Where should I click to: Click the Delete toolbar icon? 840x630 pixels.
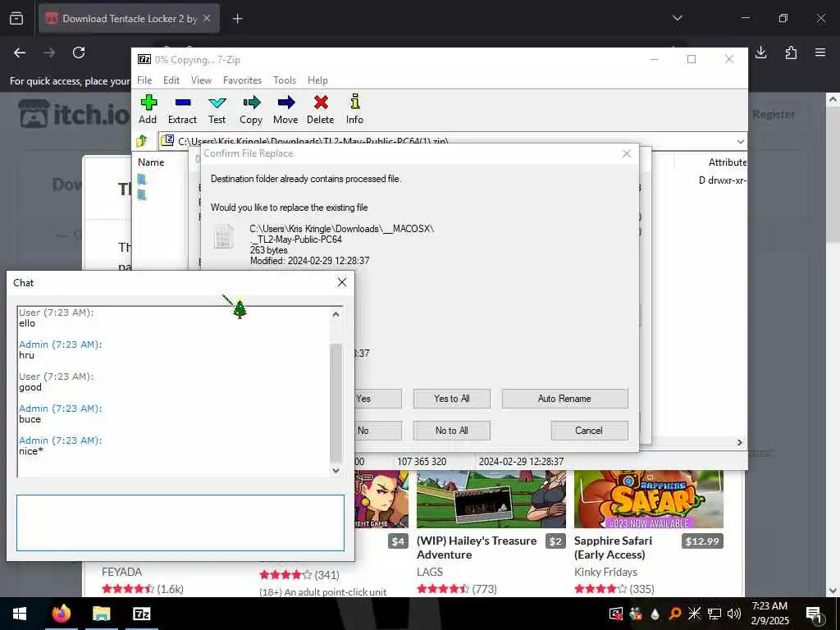(321, 110)
